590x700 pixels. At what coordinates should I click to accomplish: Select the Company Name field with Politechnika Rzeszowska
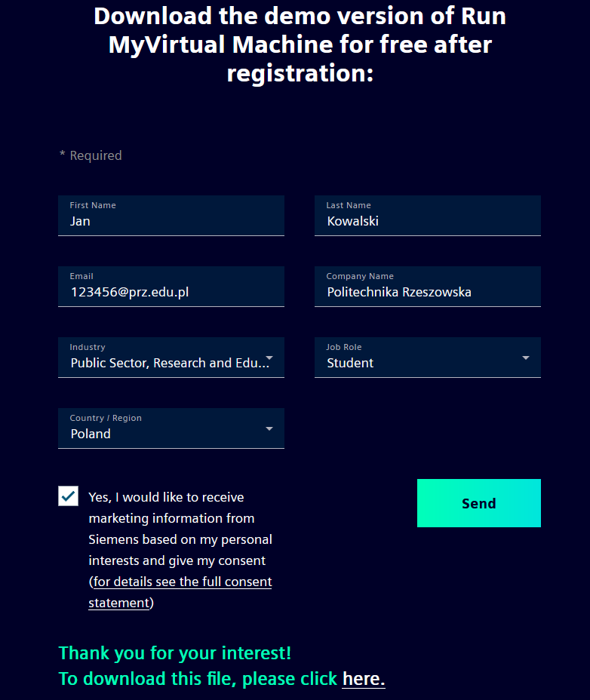pyautogui.click(x=427, y=292)
